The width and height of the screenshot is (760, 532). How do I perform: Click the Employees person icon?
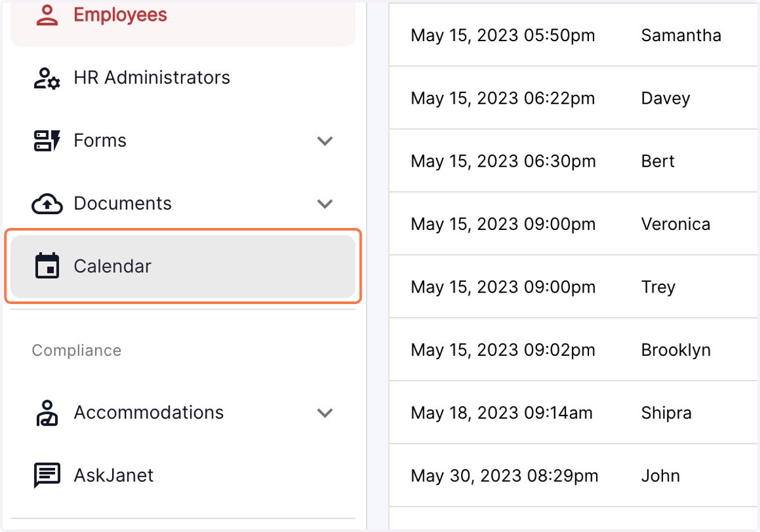[47, 16]
